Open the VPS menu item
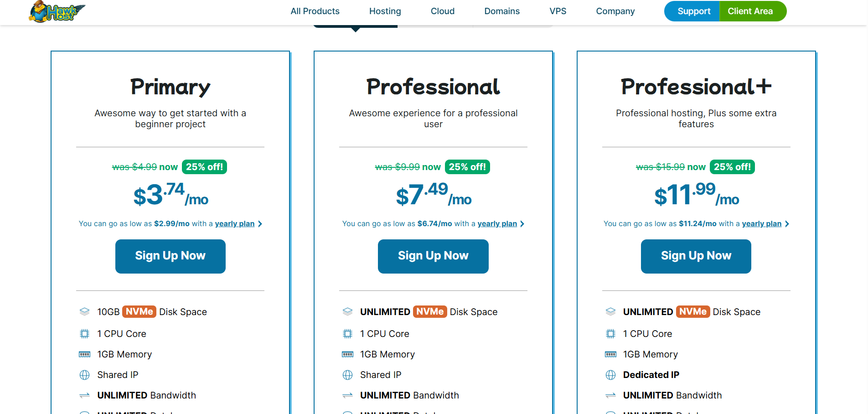868x414 pixels. click(558, 11)
